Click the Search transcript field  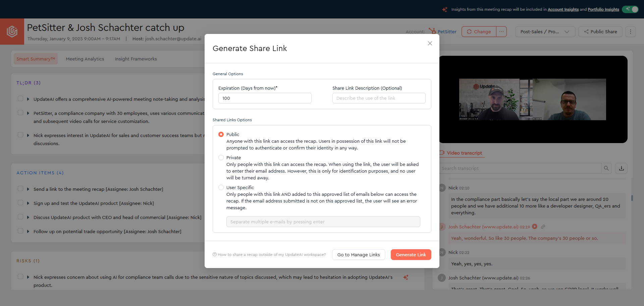click(x=520, y=168)
